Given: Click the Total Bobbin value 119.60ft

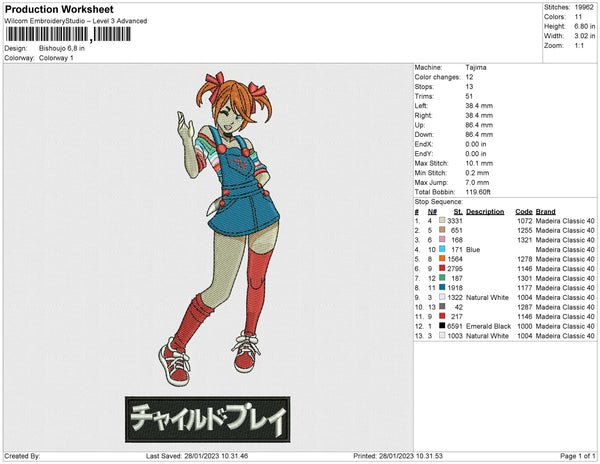Looking at the screenshot, I should (478, 192).
